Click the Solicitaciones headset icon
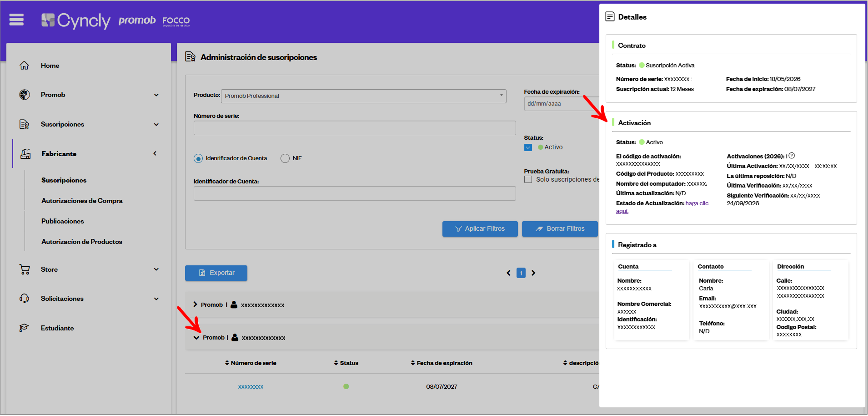 25,299
